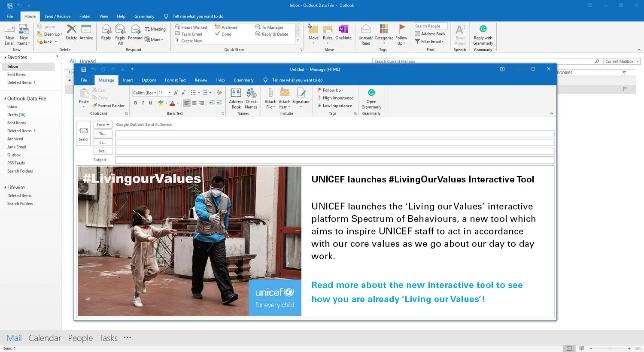Open the Follow Up flag dropdown in message
Image resolution: width=644 pixels, height=352 pixels.
[330, 90]
